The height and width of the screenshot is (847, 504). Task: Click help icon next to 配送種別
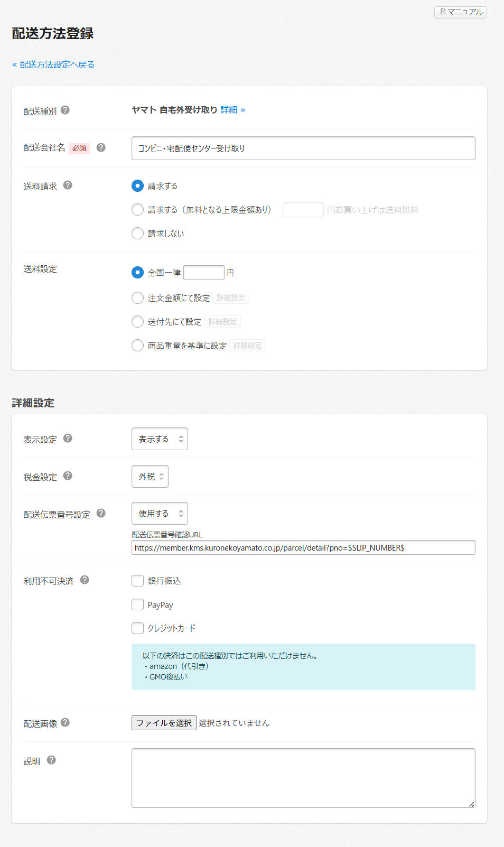coord(65,110)
